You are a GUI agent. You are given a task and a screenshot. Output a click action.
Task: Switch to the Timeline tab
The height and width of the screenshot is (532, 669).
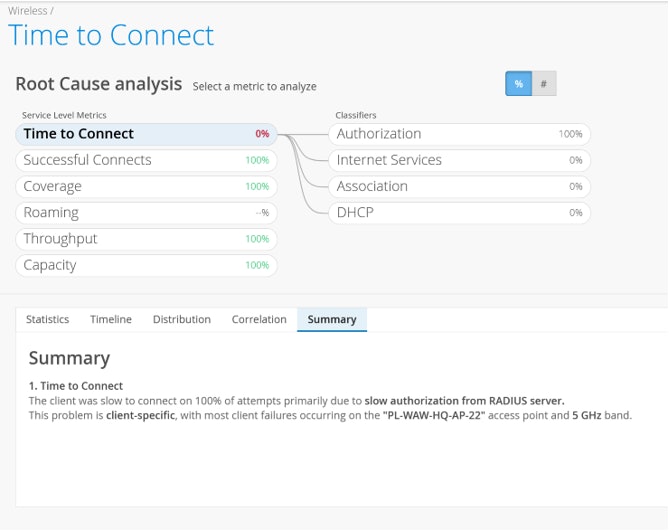(x=111, y=320)
